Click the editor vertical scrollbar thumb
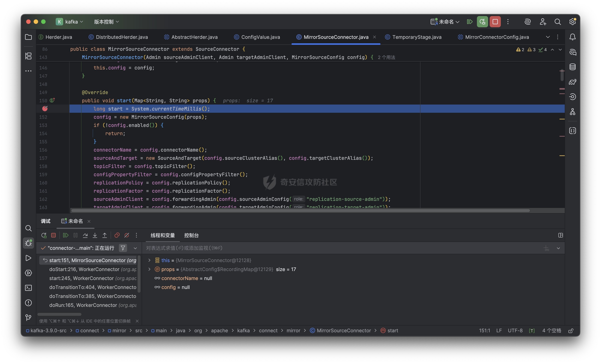 562,75
